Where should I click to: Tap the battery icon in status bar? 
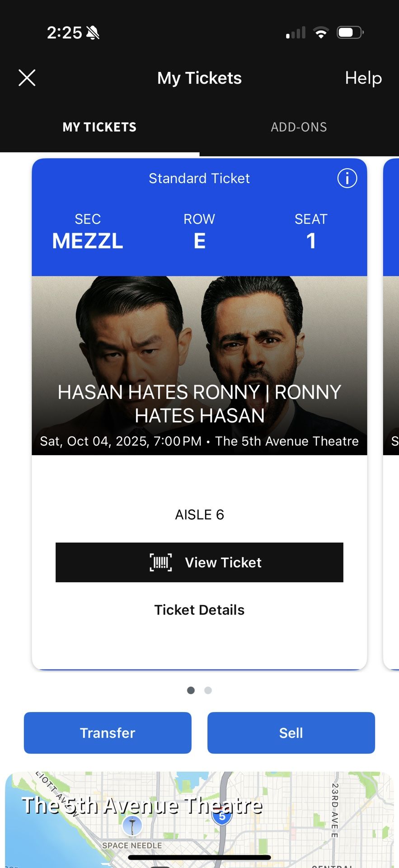pos(350,33)
